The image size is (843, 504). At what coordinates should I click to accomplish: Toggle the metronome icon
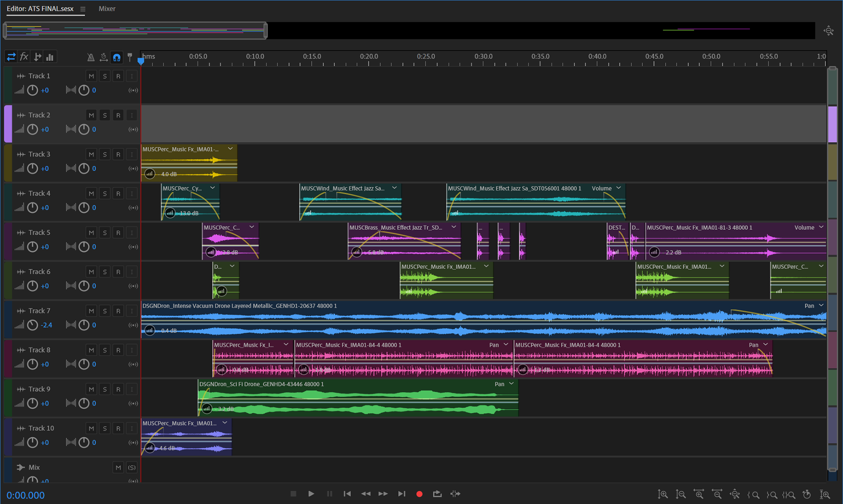coord(90,57)
